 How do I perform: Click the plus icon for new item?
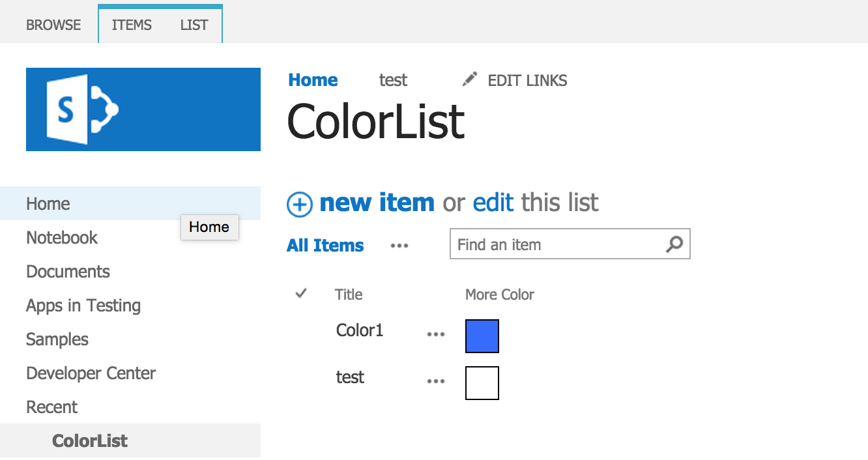[300, 204]
